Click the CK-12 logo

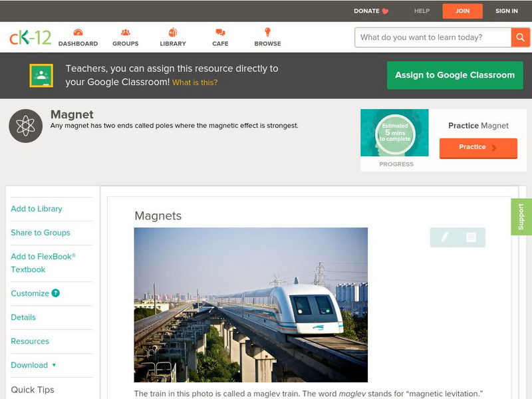[x=30, y=37]
